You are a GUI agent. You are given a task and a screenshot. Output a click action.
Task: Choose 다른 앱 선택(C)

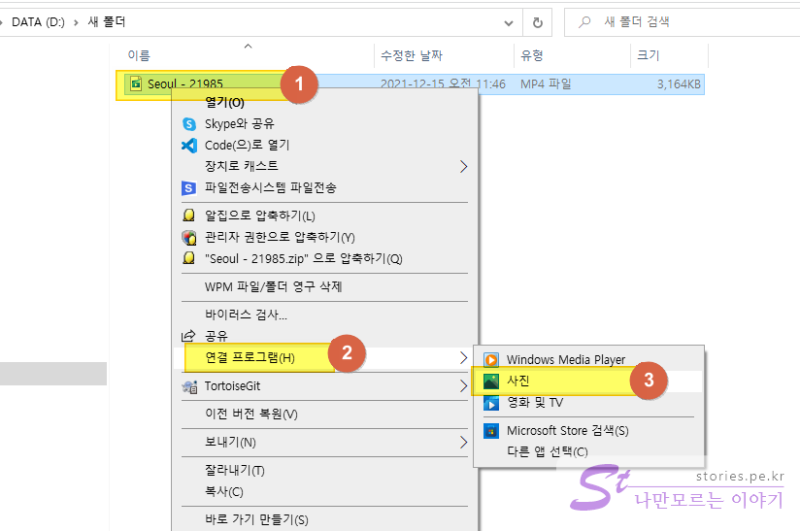[x=589, y=452]
